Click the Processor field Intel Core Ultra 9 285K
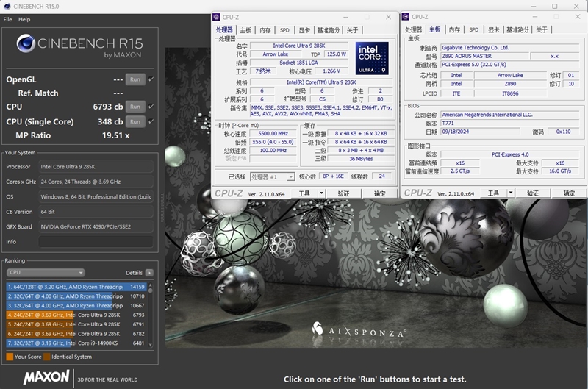 [x=96, y=167]
